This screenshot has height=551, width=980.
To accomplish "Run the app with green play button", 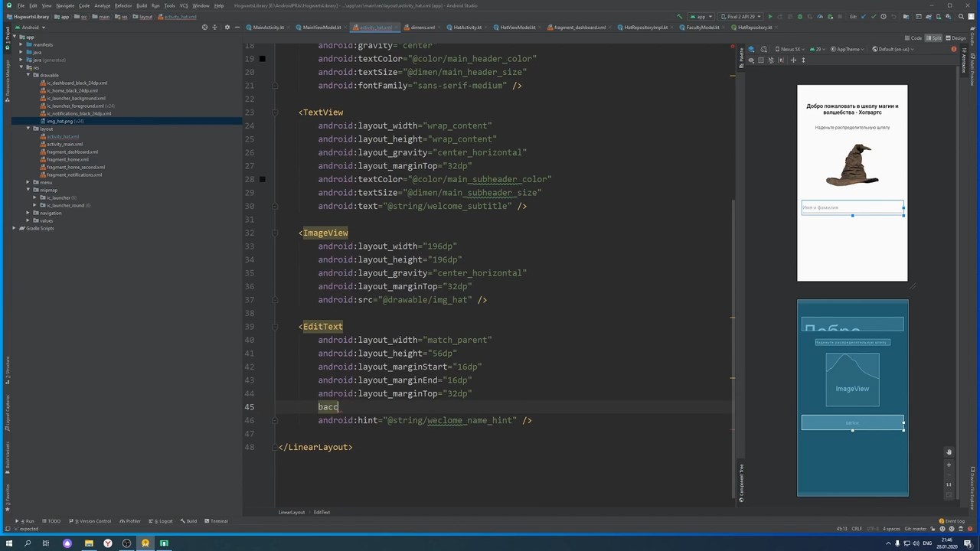I will click(770, 17).
